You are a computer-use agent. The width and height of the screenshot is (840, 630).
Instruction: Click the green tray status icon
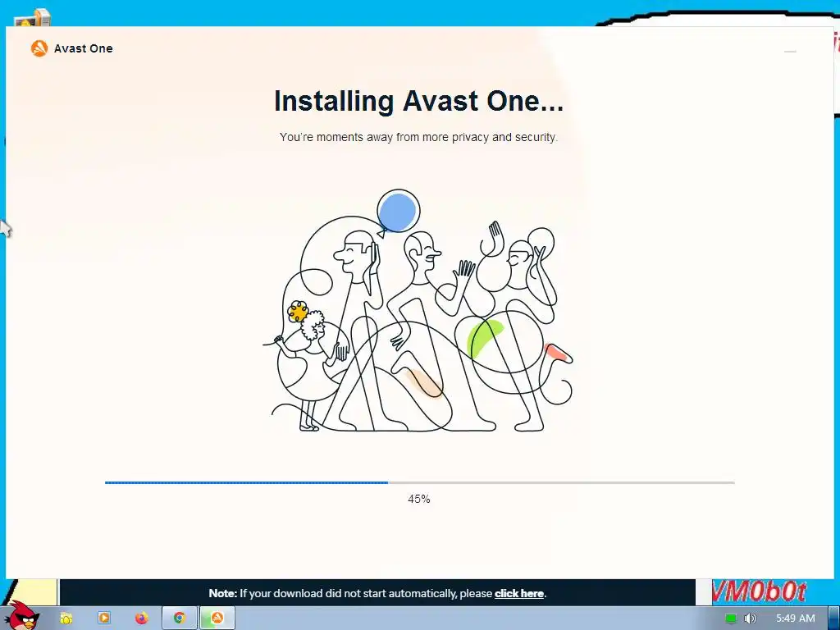(731, 619)
